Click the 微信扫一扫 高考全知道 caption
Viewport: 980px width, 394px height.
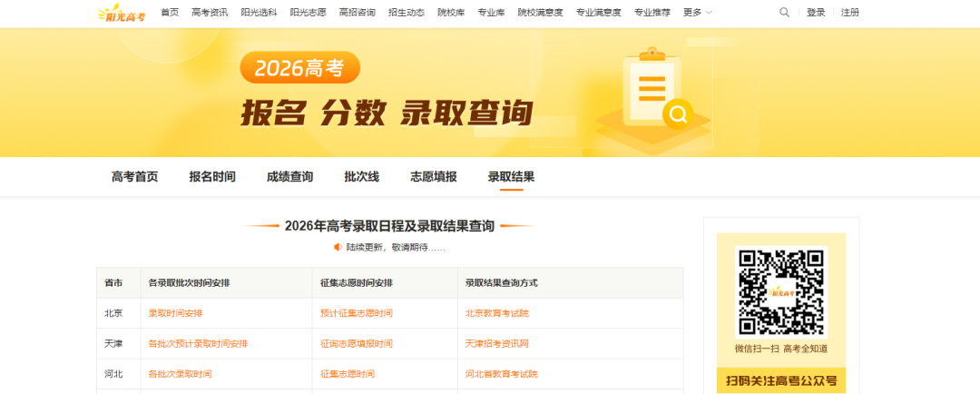[781, 349]
